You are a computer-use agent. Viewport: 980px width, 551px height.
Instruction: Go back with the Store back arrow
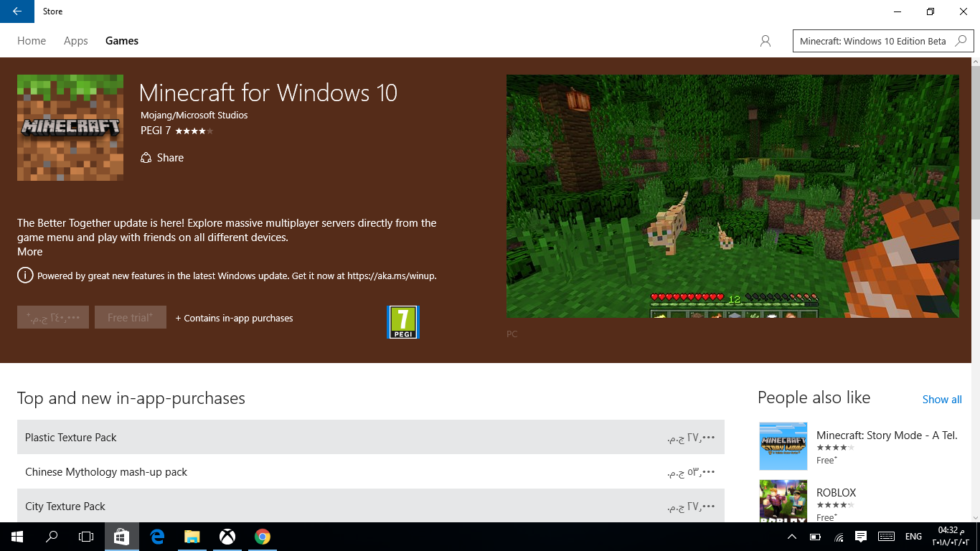pos(17,11)
